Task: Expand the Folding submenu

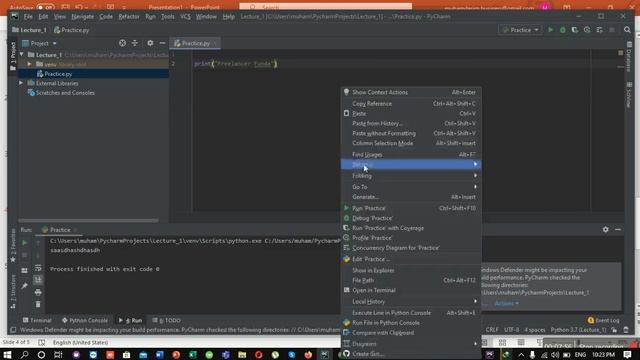Action: point(411,176)
